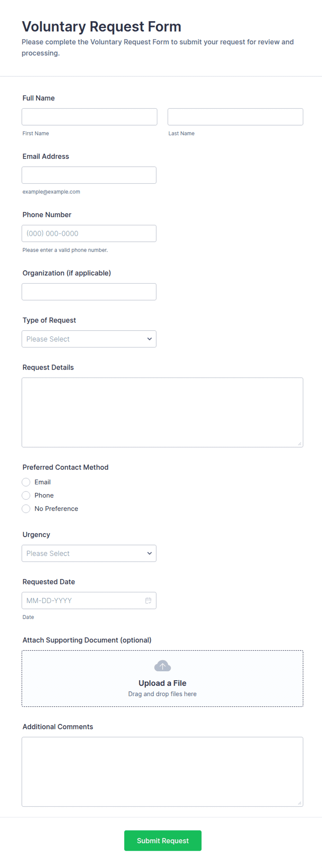
Task: Focus the Last Name input field
Action: pyautogui.click(x=235, y=117)
